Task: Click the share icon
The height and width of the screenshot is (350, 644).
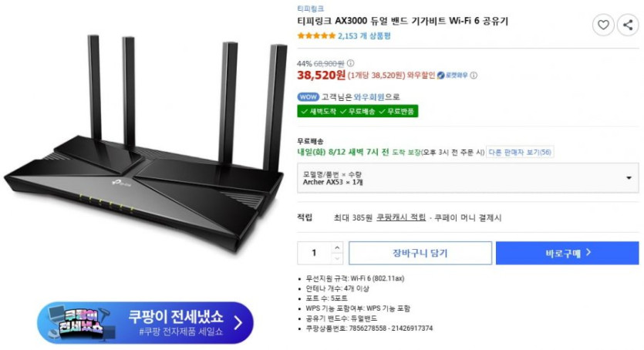Action: (628, 25)
